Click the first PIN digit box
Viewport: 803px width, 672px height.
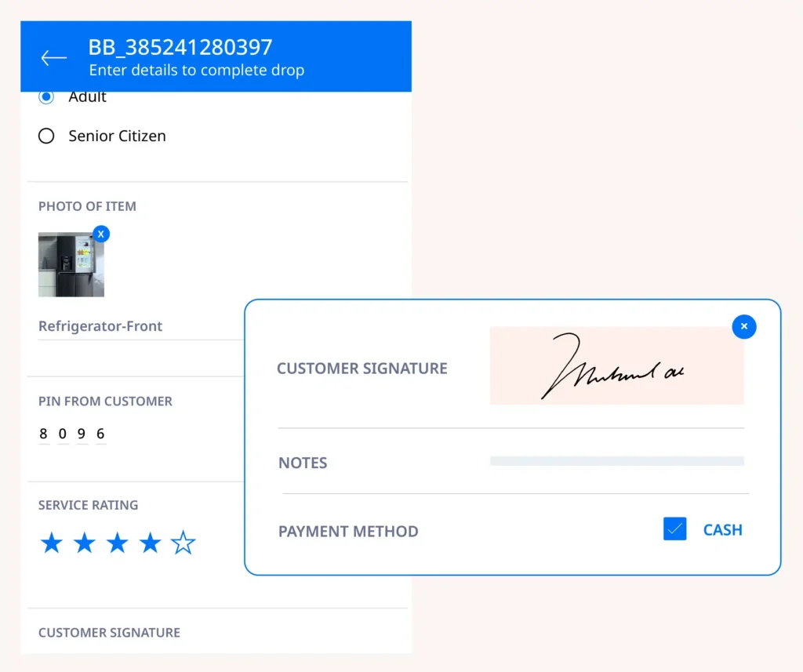(x=44, y=434)
